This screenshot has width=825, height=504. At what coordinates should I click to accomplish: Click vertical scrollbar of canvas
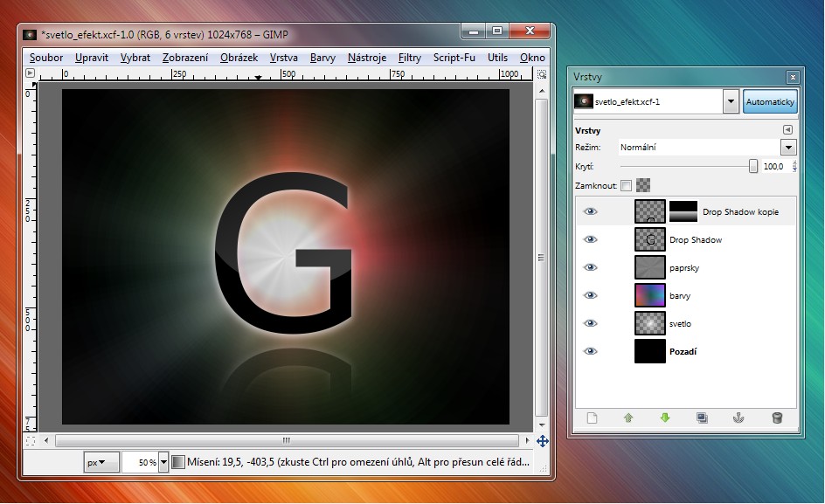point(542,258)
